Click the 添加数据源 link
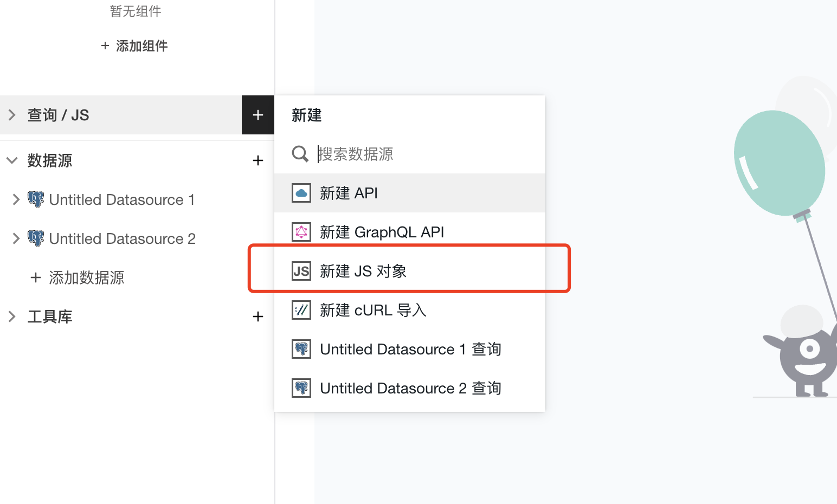The image size is (837, 504). coord(77,277)
